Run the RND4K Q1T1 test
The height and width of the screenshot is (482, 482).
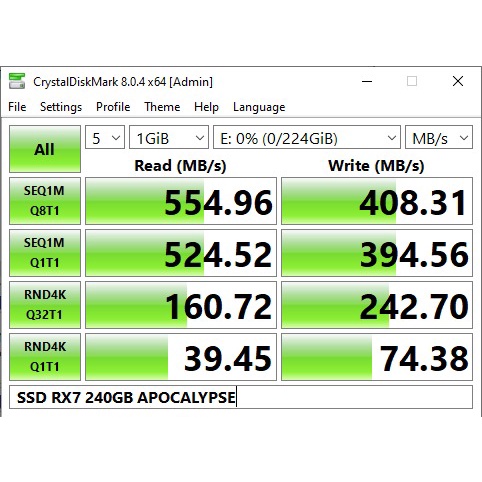tap(45, 357)
